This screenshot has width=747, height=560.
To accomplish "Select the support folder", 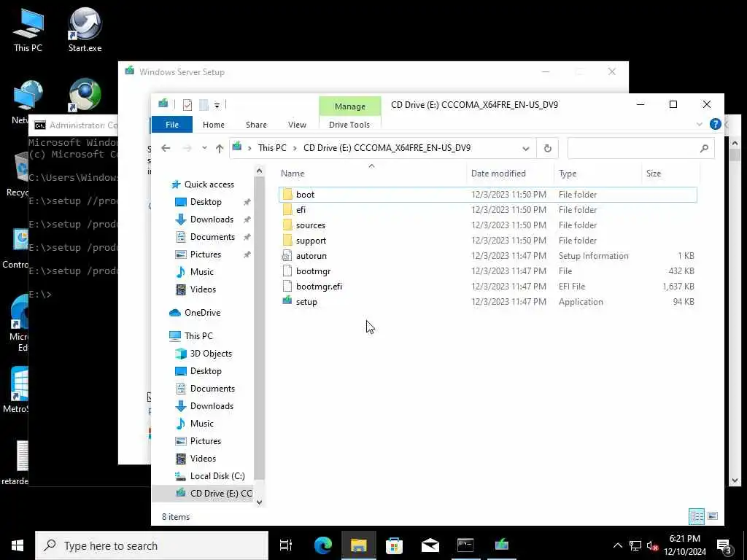I will click(488, 240).
